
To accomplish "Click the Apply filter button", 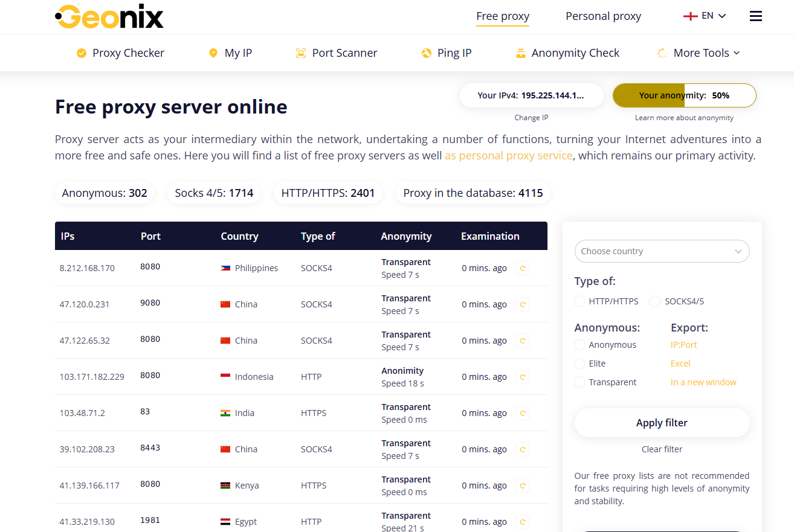I will coord(662,423).
